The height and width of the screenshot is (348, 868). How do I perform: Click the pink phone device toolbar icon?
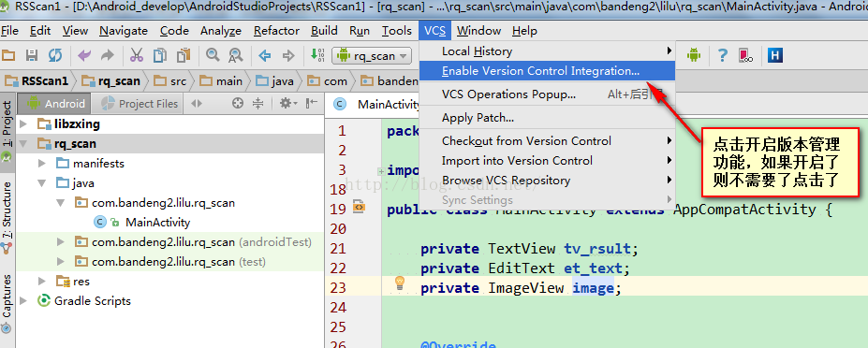click(745, 55)
